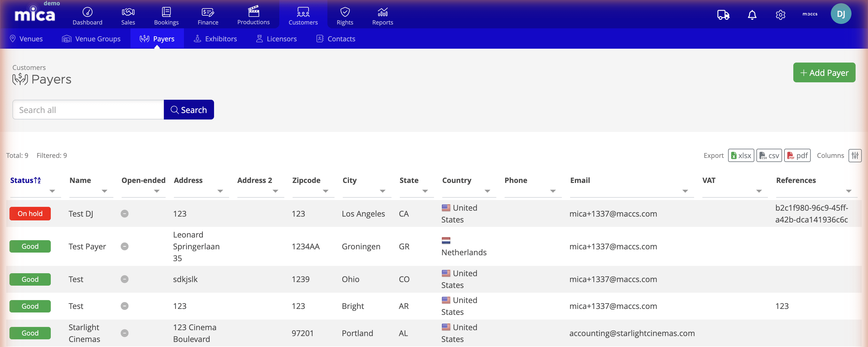Screen dimensions: 868x347
Task: Toggle the Open-ended indicator for Starlight Cinemas
Action: [x=125, y=333]
